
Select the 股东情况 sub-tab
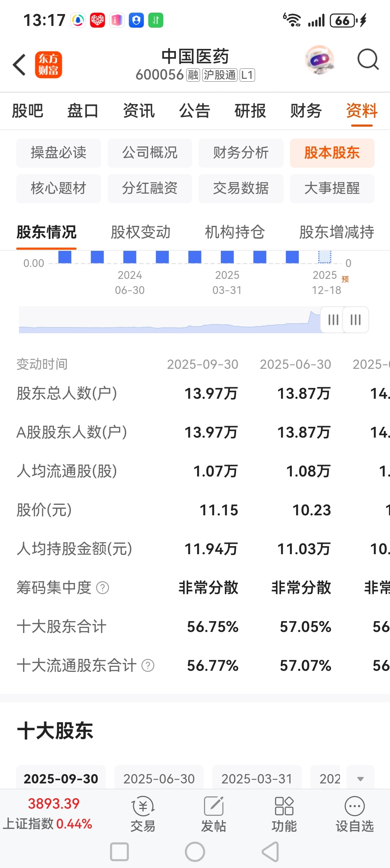pos(46,232)
